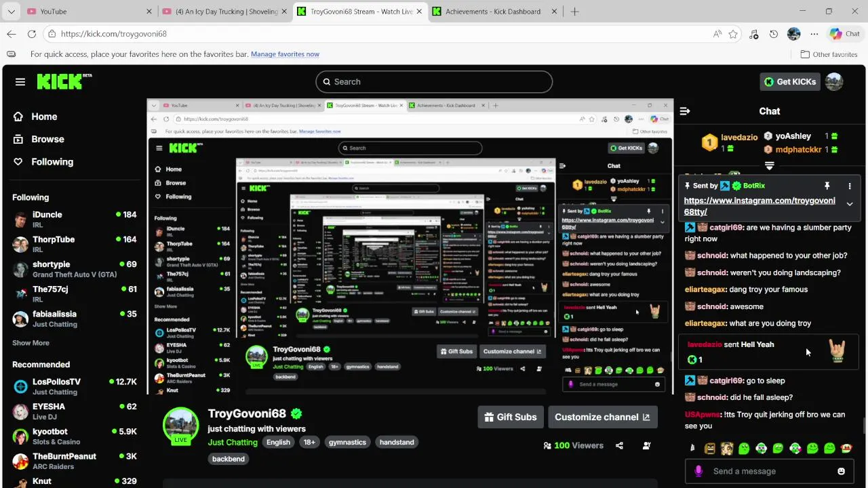
Task: Open Edge settings and more menu
Action: point(814,34)
